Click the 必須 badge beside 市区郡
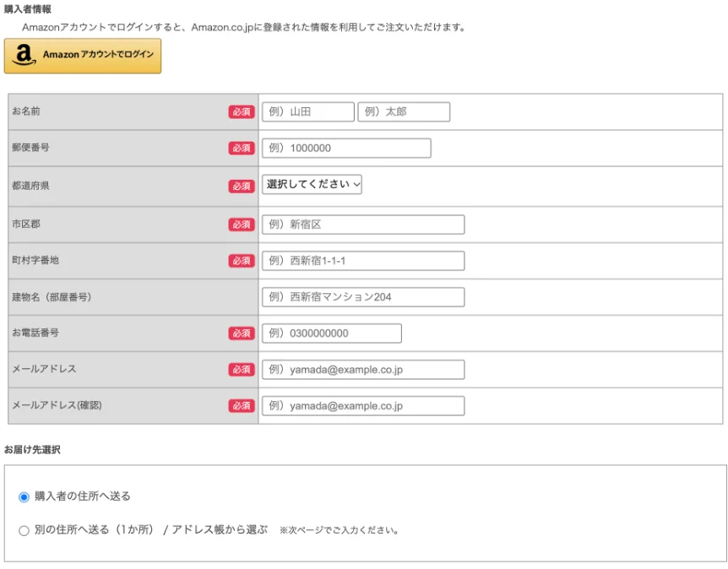Image resolution: width=728 pixels, height=569 pixels. (242, 225)
